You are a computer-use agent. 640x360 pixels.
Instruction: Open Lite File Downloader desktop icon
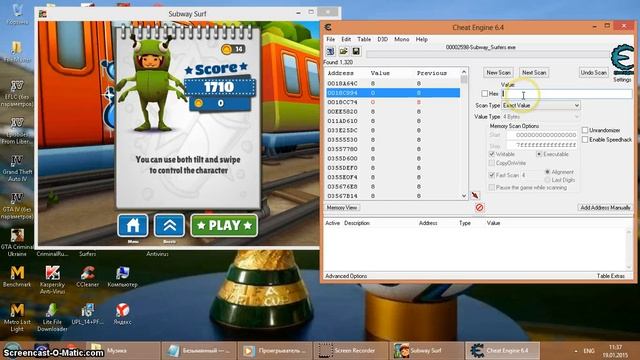tap(52, 318)
